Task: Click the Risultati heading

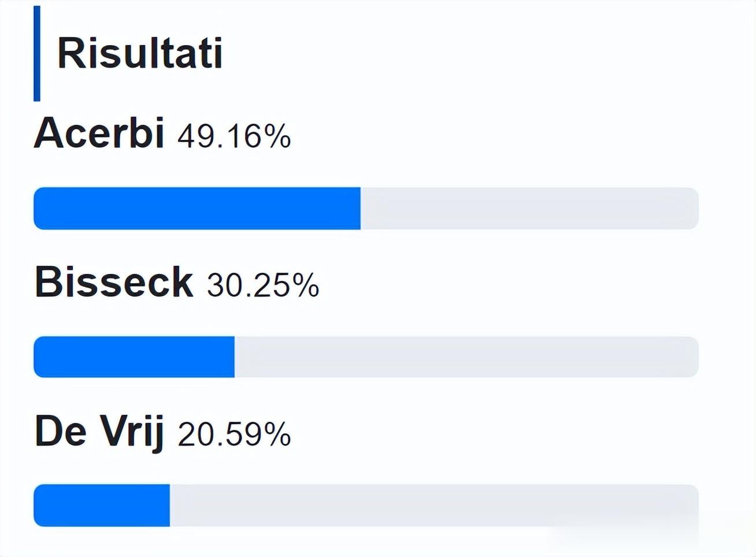Action: [x=140, y=53]
